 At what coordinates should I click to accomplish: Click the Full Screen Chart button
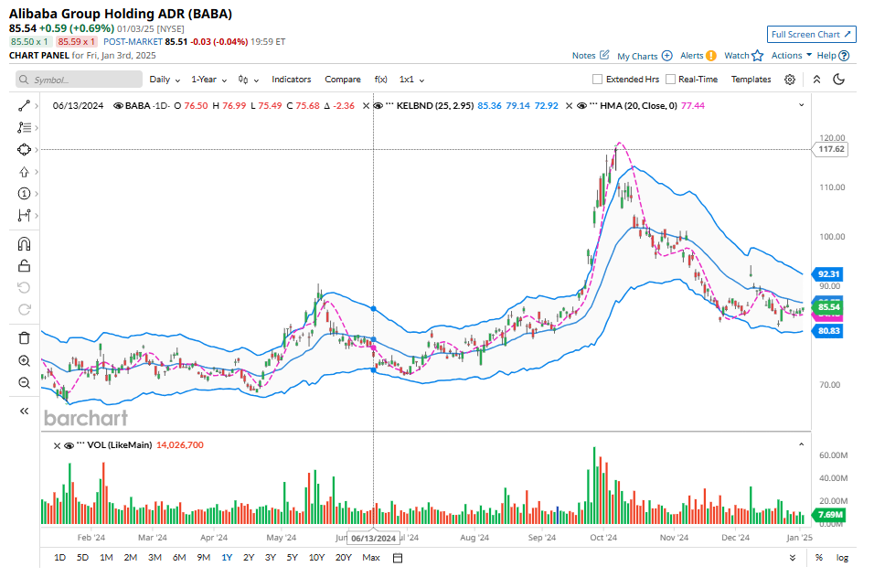click(x=812, y=35)
